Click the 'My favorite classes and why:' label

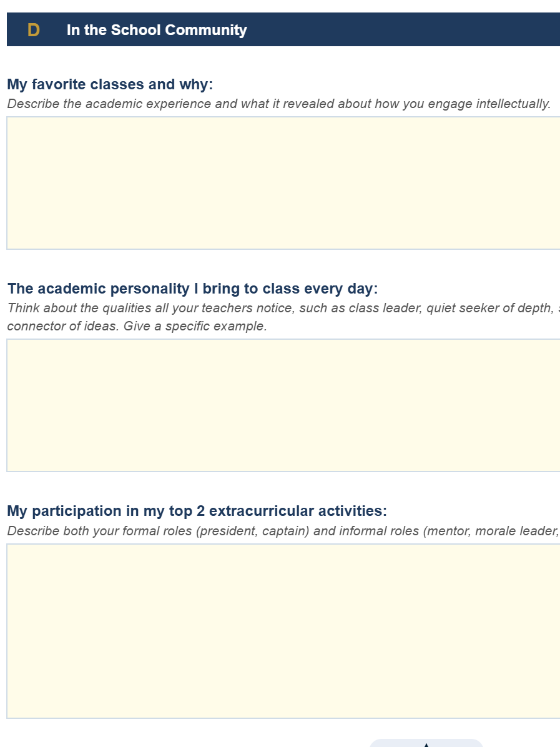[110, 84]
